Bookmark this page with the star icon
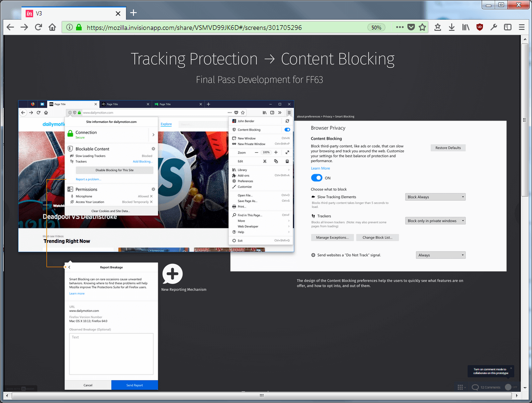532x403 pixels. [x=422, y=27]
